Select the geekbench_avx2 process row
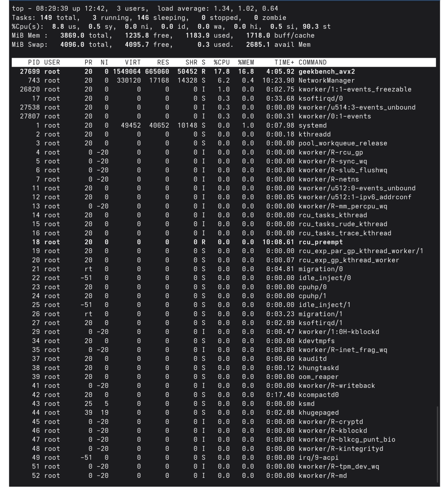Viewport: 448px width, 495px height. pyautogui.click(x=224, y=71)
